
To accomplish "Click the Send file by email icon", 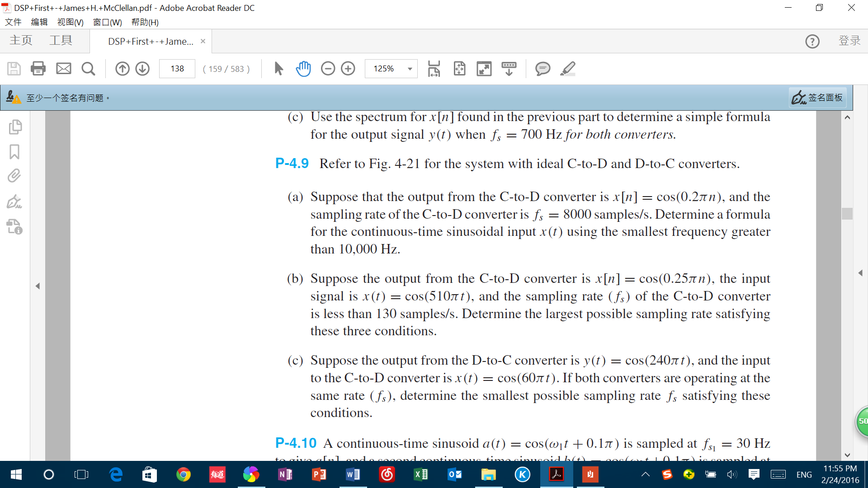I will 64,69.
